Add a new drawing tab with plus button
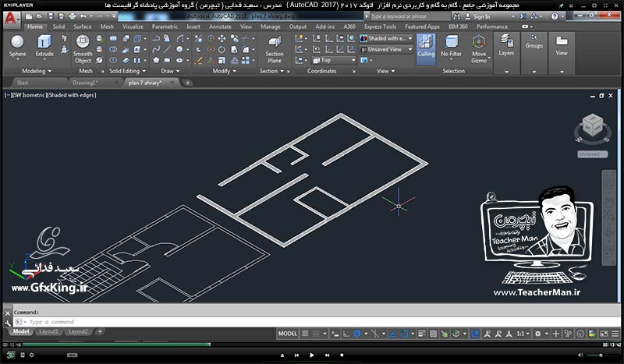 point(187,83)
